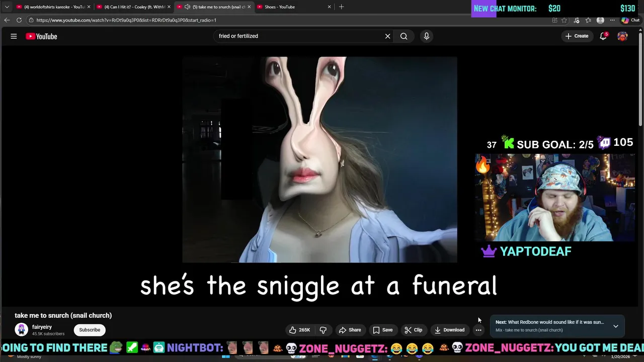
Task: Clear the search box with the X
Action: 387,36
